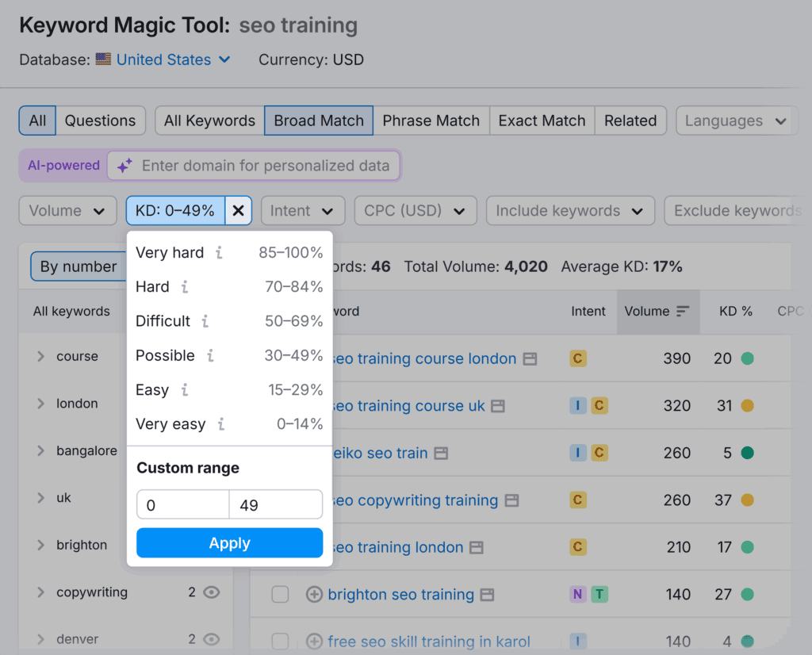Click the Apply button

click(229, 543)
